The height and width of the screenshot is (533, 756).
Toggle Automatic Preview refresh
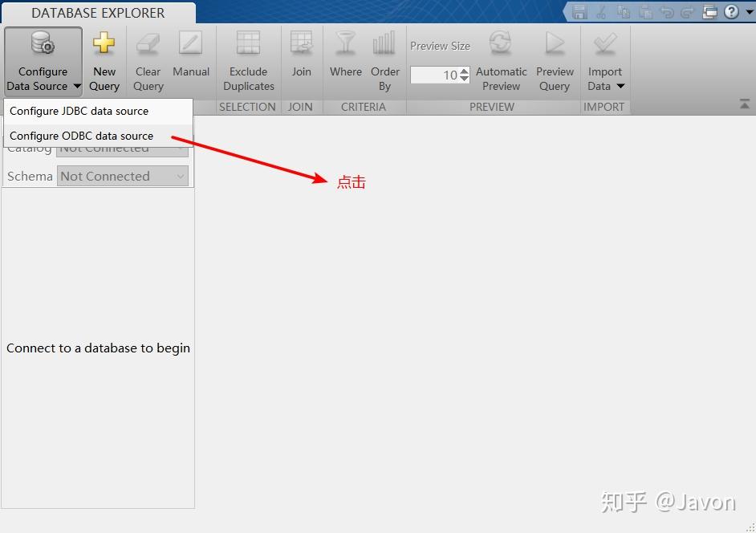point(501,43)
